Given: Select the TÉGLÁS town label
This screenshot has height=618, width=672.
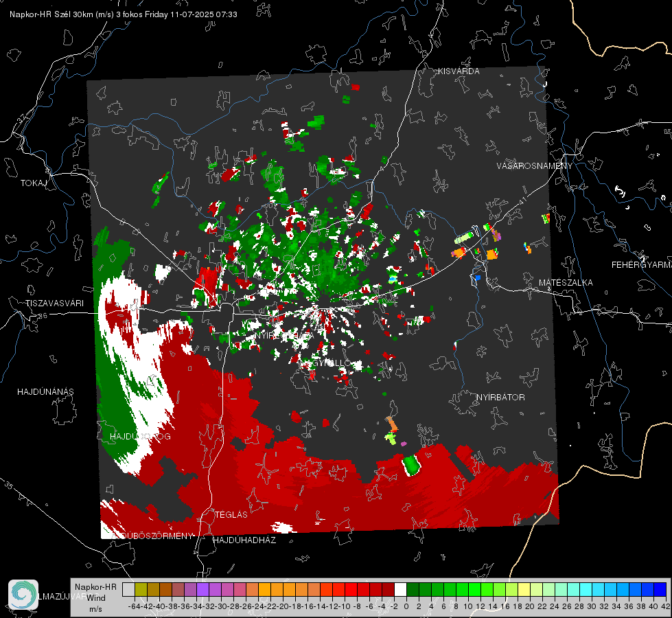Looking at the screenshot, I should tap(231, 515).
